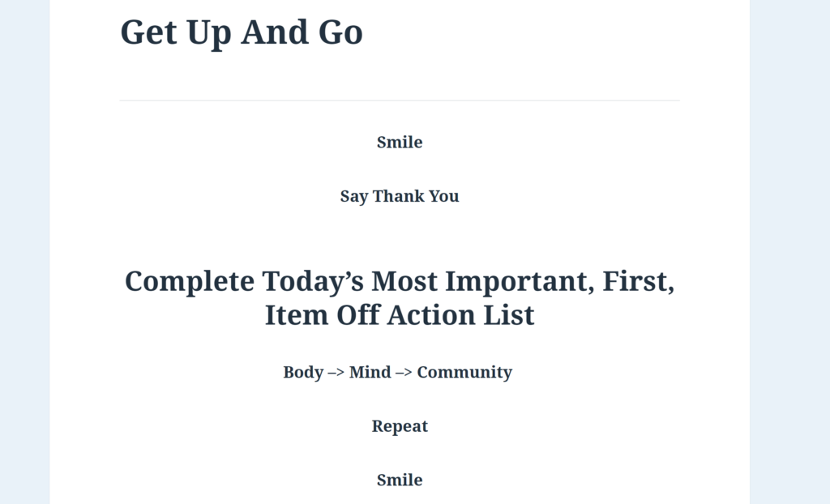
Task: Click the word "Complete" in the heading
Action: (x=189, y=282)
